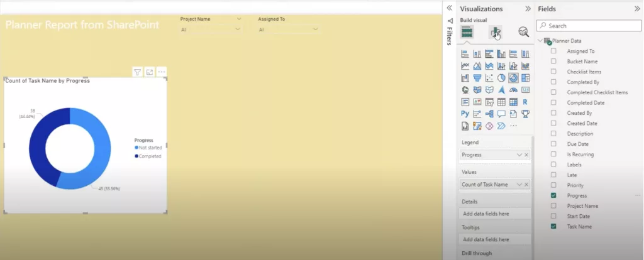Check the Priority field
Viewport: 644px width, 260px height.
(553, 185)
